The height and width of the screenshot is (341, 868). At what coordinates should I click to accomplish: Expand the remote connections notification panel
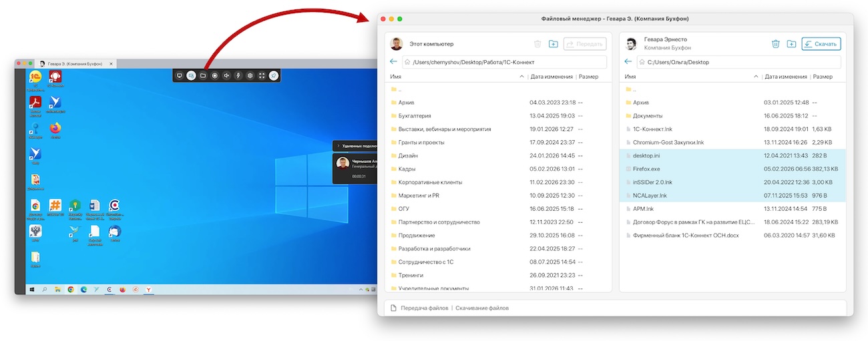338,145
